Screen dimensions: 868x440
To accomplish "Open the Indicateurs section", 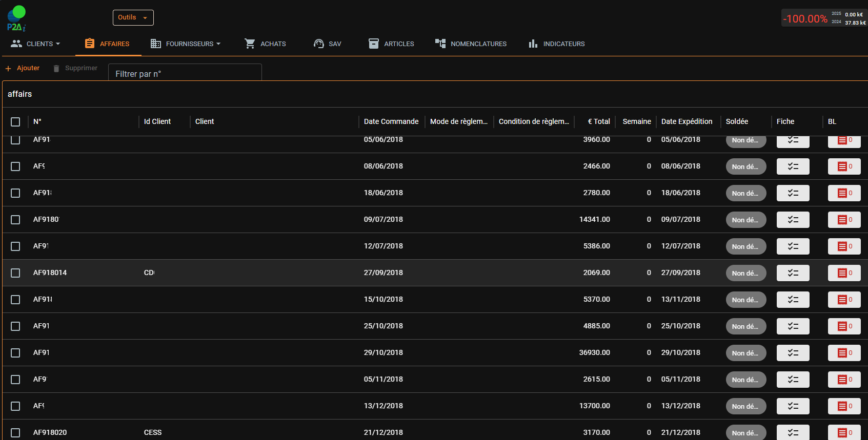I will [557, 44].
